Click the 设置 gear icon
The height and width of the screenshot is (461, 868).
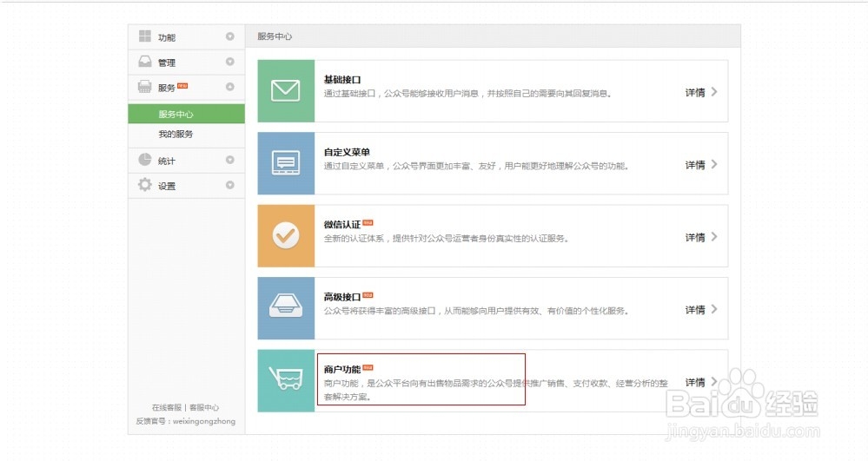coord(144,184)
